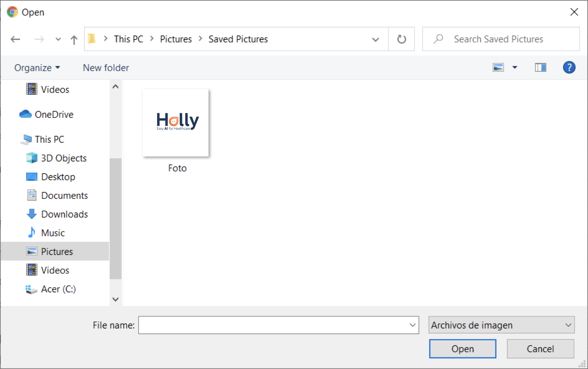
Task: Click the Cancel button
Action: pos(540,349)
